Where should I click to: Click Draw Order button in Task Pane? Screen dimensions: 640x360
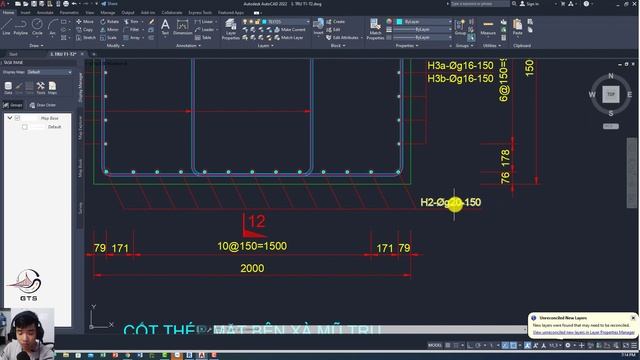(x=42, y=105)
